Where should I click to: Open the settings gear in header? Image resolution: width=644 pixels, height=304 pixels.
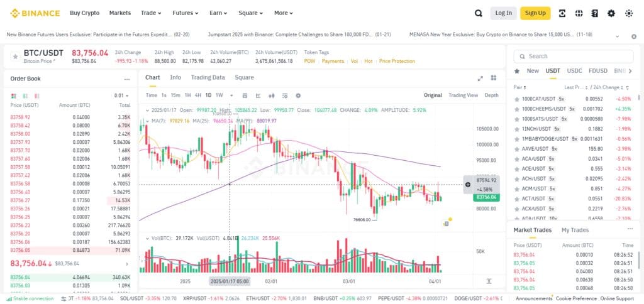click(x=611, y=13)
